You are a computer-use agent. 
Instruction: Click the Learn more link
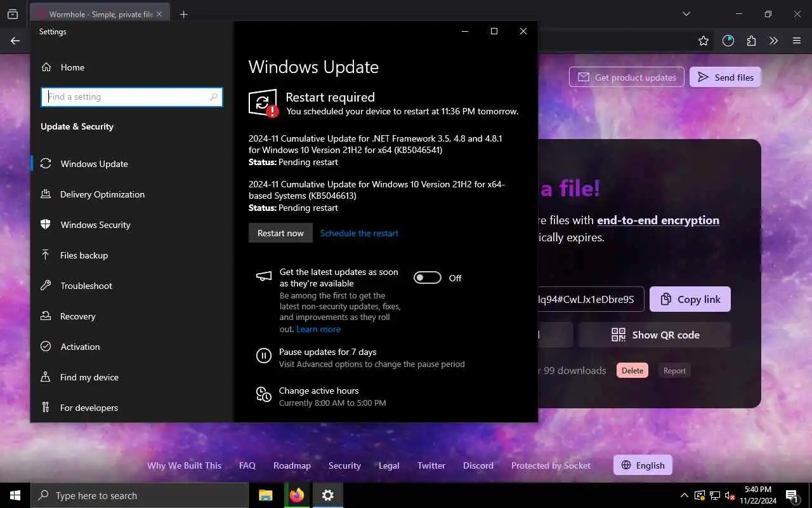pos(318,329)
